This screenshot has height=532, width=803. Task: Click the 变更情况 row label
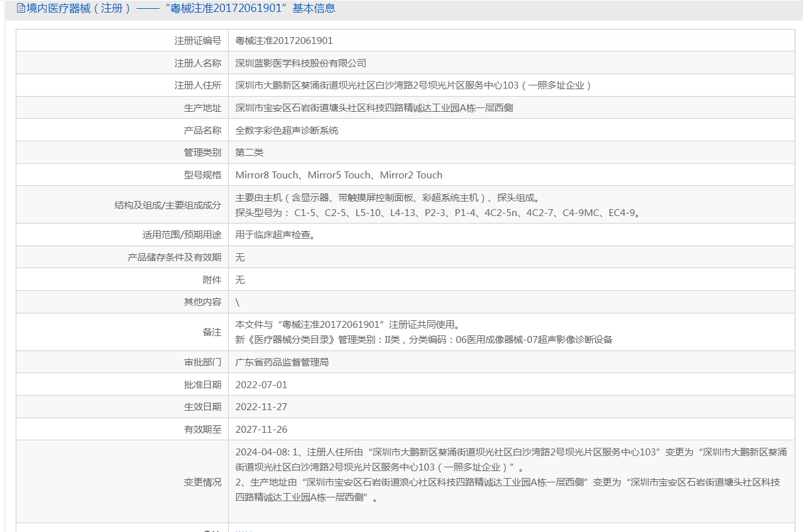[202, 482]
